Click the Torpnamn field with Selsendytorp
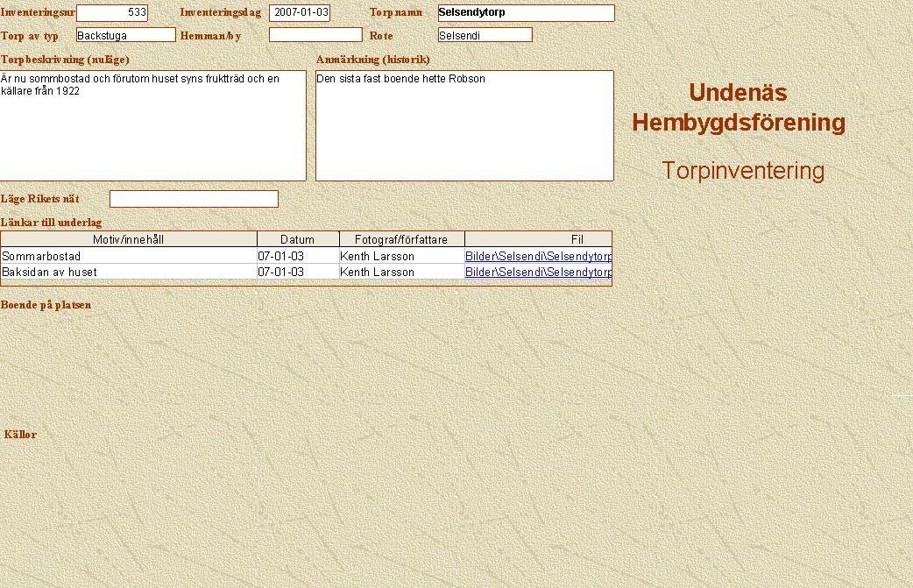 point(526,13)
